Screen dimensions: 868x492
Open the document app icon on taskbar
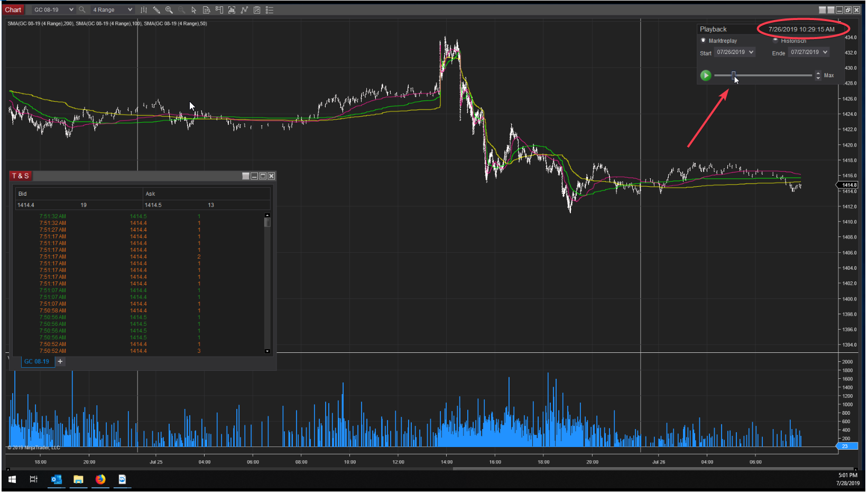(x=122, y=479)
